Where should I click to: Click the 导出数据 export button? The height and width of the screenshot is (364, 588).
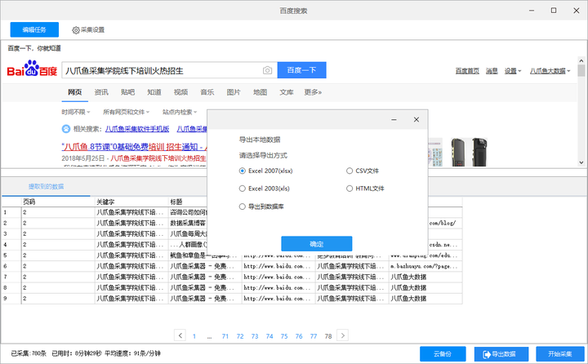pyautogui.click(x=501, y=354)
